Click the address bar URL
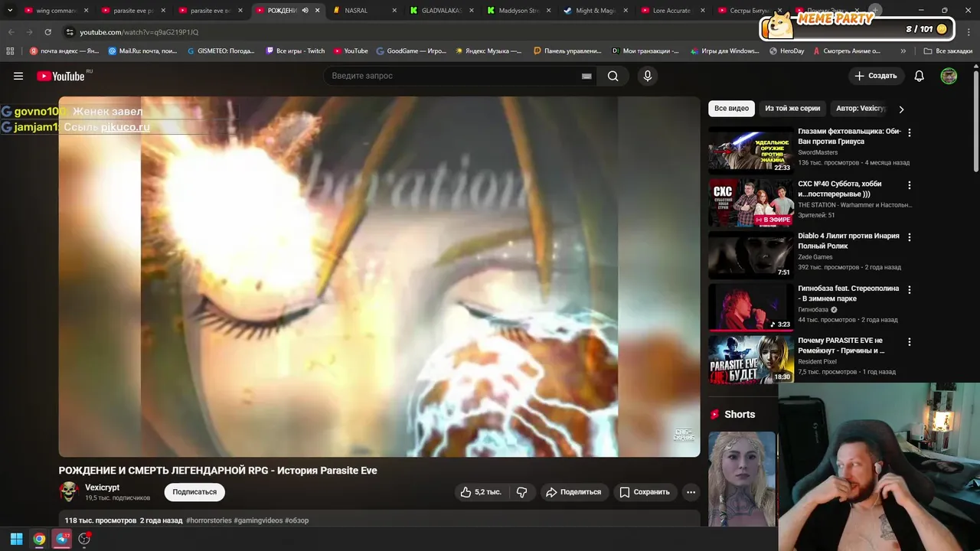 coord(139,32)
